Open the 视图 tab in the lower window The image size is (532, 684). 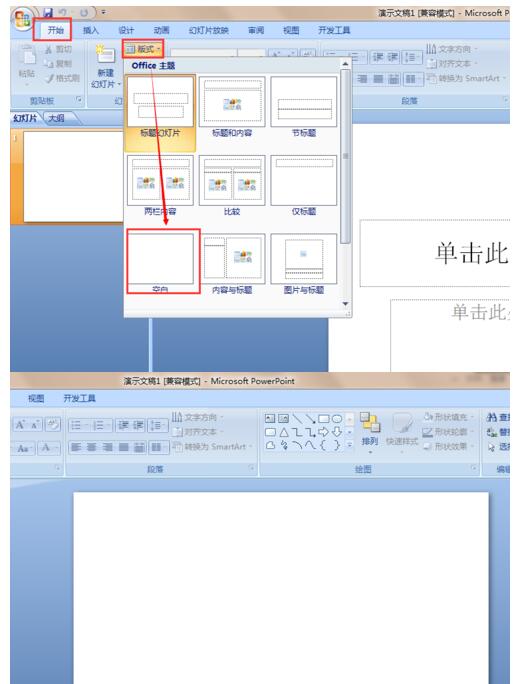[36, 398]
